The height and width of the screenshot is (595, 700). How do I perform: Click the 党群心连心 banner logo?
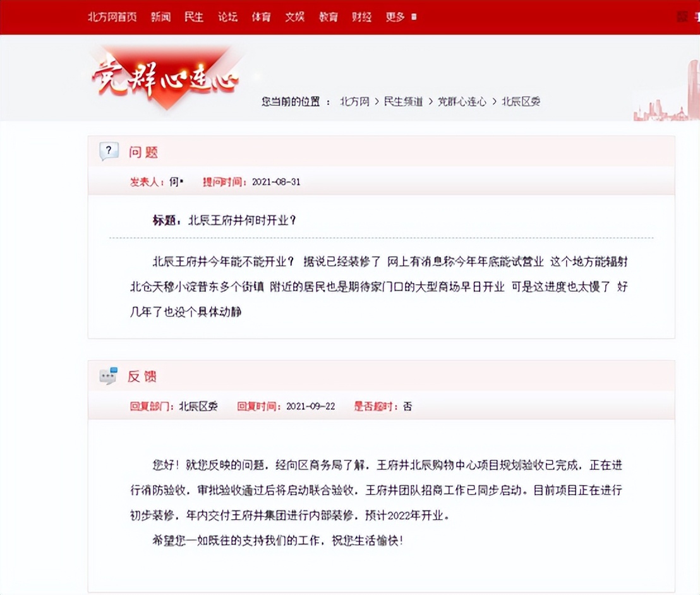166,76
